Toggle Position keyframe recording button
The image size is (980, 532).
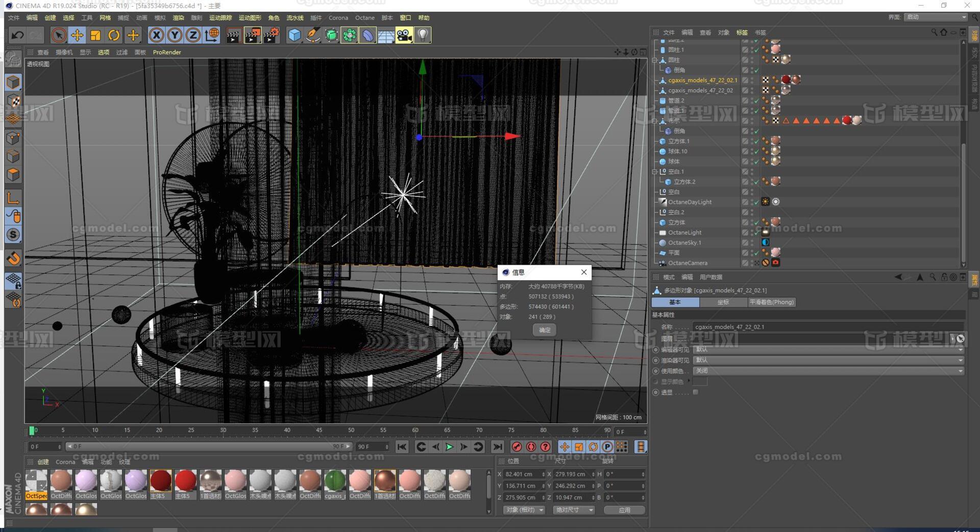[x=565, y=447]
